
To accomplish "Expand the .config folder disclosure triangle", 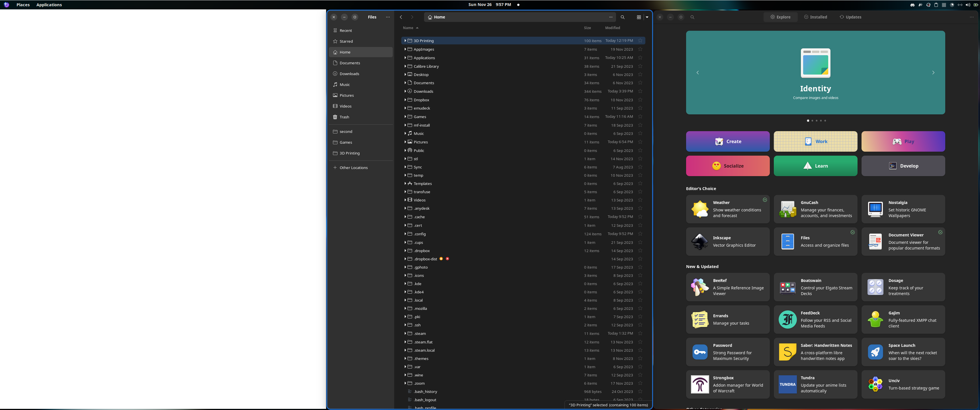I will [405, 234].
